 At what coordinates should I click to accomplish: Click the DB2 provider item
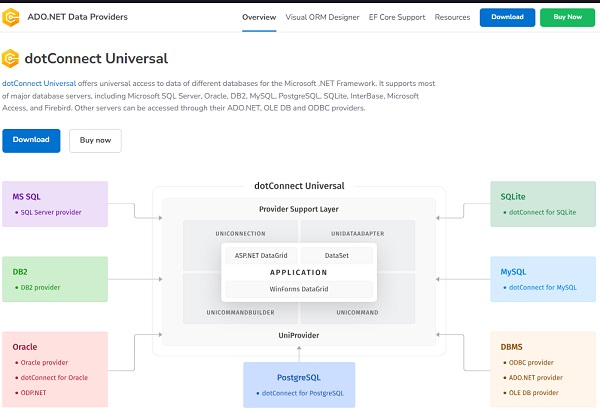pyautogui.click(x=40, y=287)
